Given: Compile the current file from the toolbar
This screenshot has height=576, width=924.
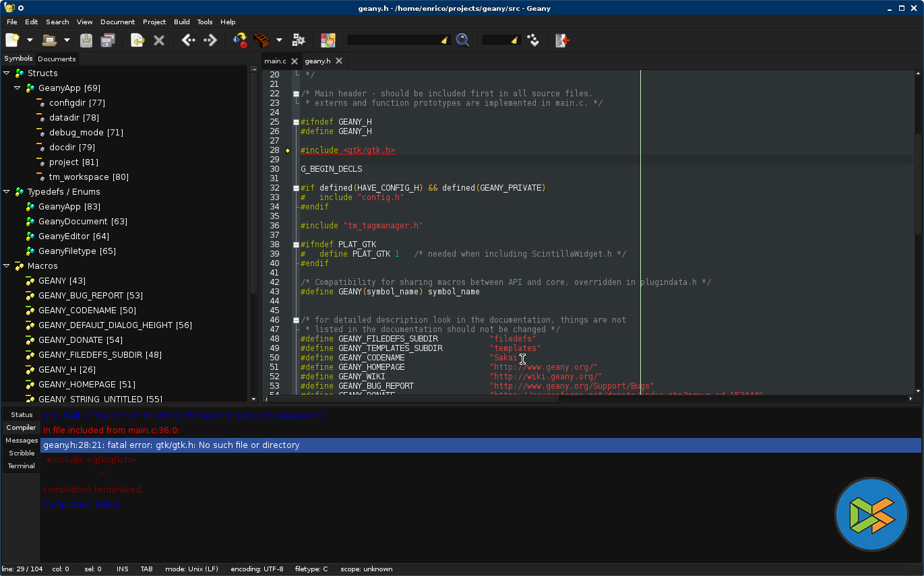Looking at the screenshot, I should 240,40.
